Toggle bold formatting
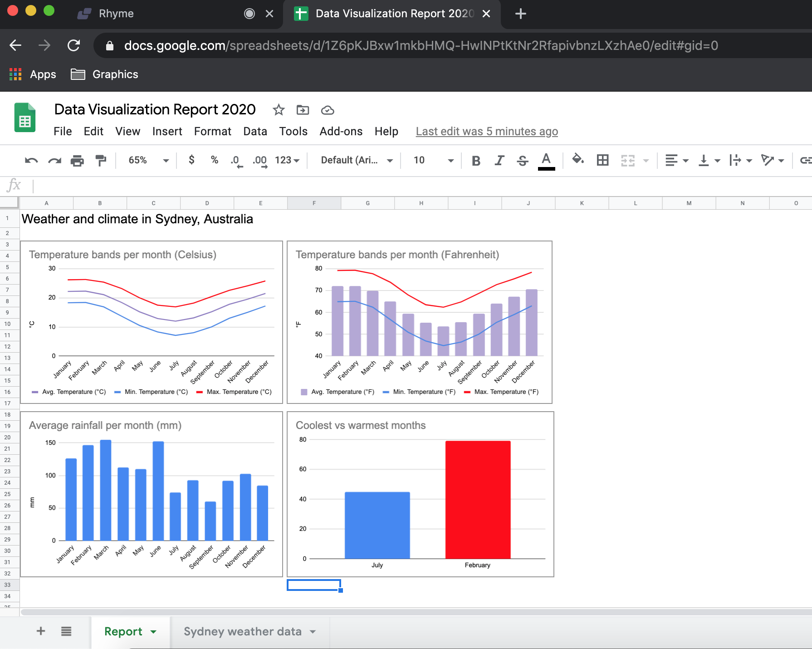Screen dimensions: 812x649 click(476, 161)
